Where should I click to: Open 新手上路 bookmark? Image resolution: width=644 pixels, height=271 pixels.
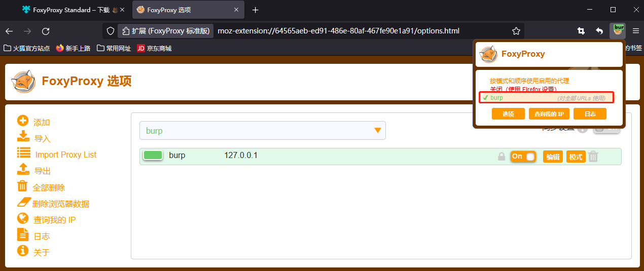[x=73, y=48]
